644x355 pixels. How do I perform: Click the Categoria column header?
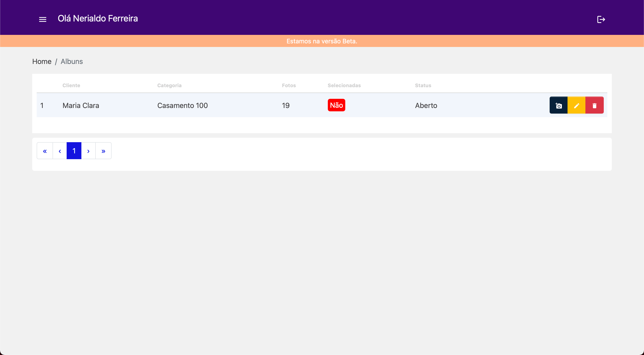(x=169, y=85)
